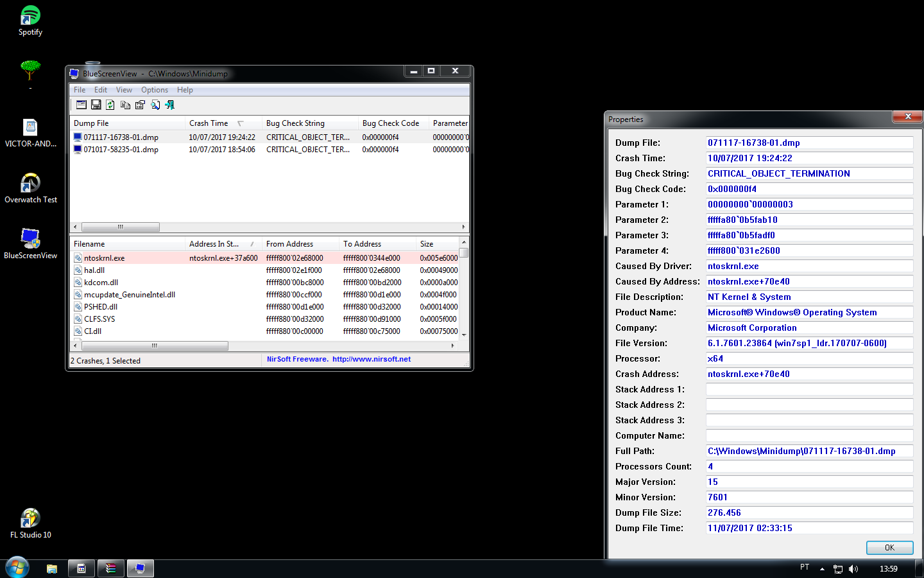Select the CLFS.SYS driver row
Image resolution: width=924 pixels, height=578 pixels.
tap(265, 319)
